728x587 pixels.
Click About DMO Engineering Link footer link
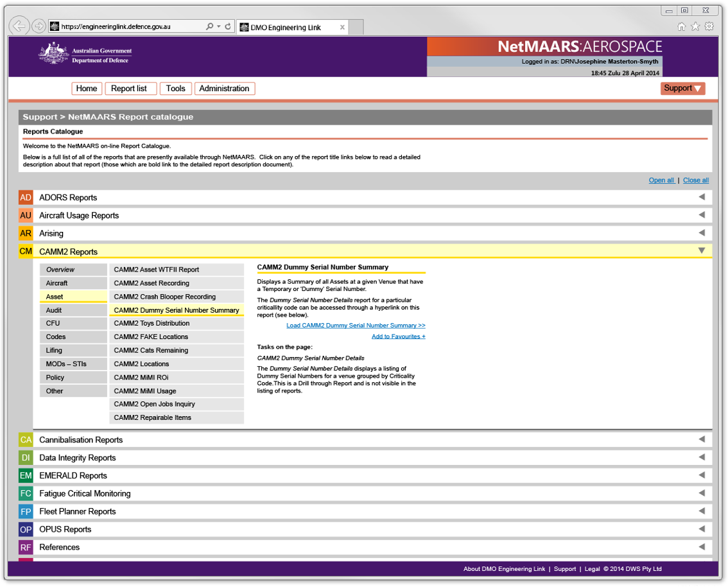(x=504, y=569)
